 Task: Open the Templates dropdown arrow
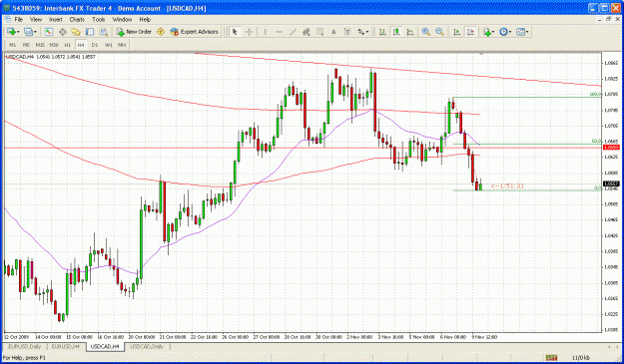point(527,32)
